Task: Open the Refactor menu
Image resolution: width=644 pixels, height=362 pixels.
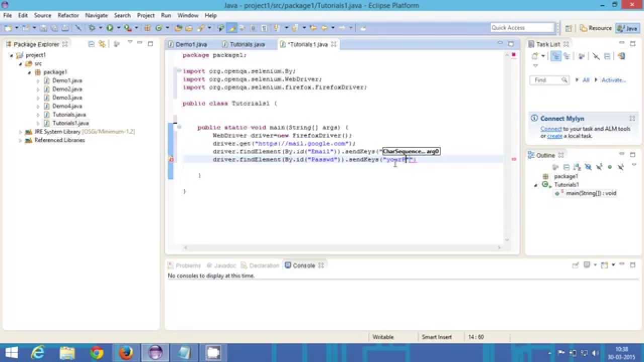Action: (68, 16)
